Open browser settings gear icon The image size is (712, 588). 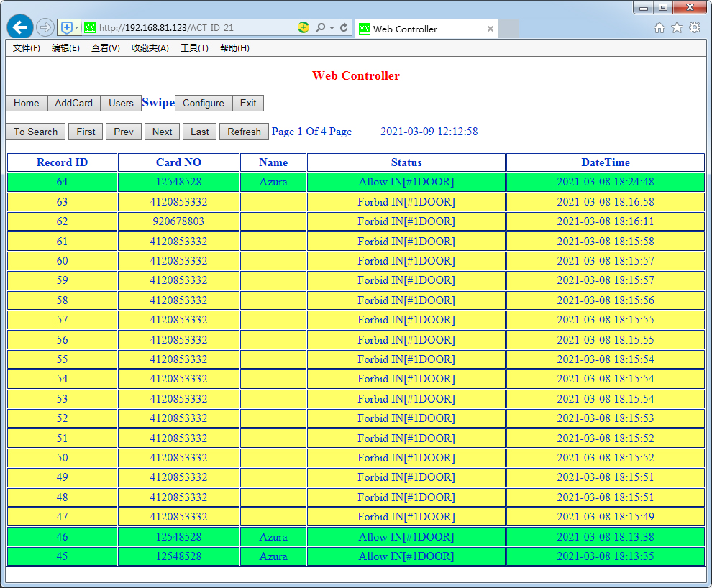695,28
